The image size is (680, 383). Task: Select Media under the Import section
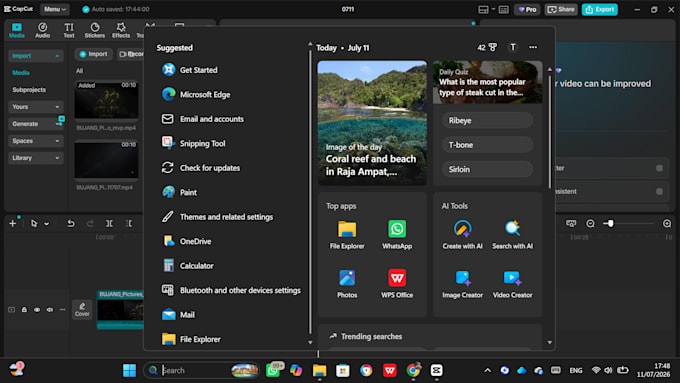(x=21, y=72)
